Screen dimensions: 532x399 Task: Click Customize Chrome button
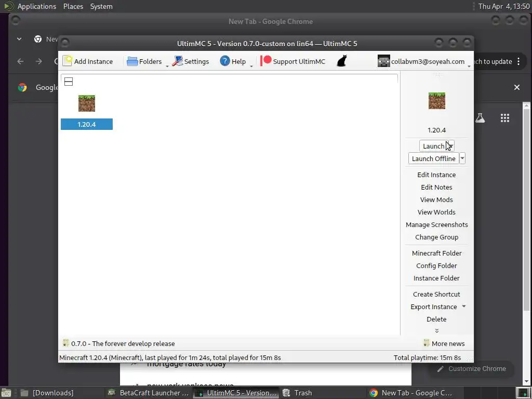click(x=472, y=369)
